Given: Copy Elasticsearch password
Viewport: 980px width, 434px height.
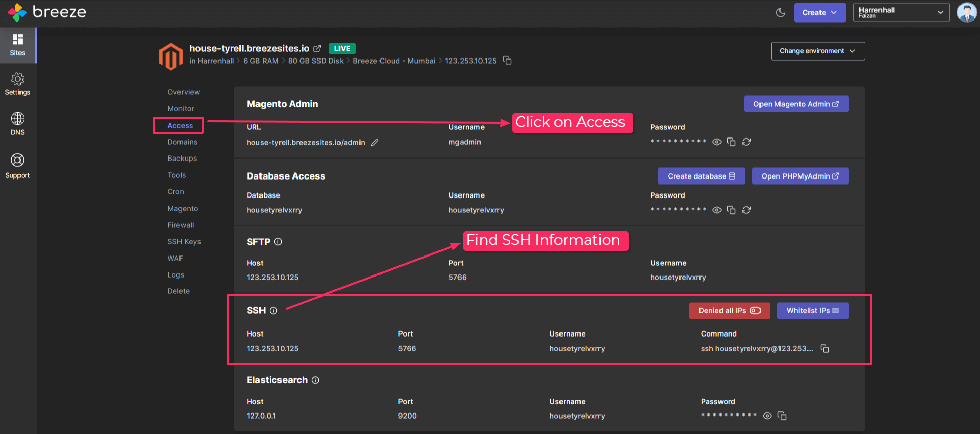Looking at the screenshot, I should point(782,416).
